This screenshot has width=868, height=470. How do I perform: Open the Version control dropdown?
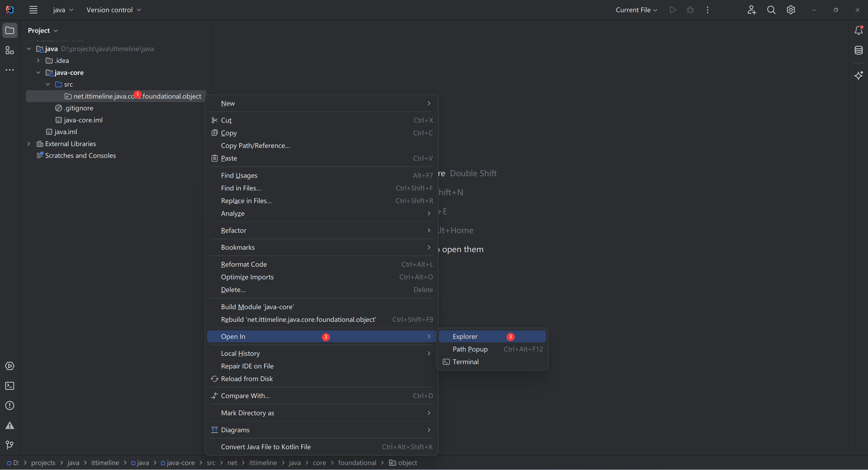[x=113, y=10]
